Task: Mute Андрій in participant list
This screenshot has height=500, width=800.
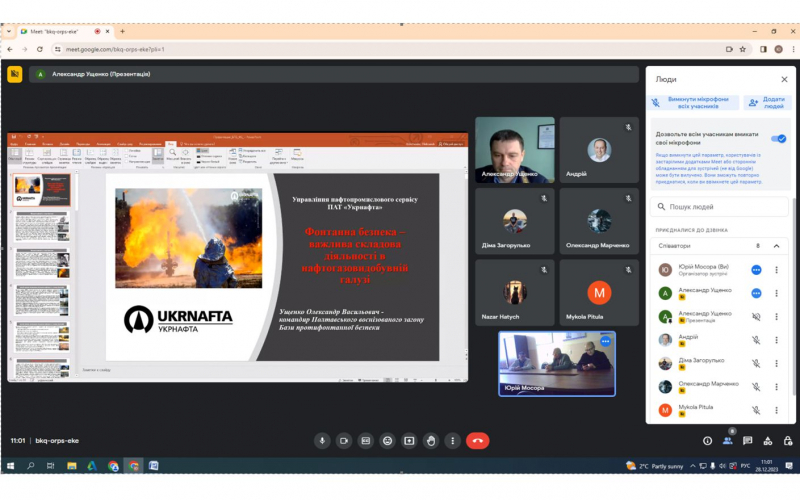Action: (756, 340)
